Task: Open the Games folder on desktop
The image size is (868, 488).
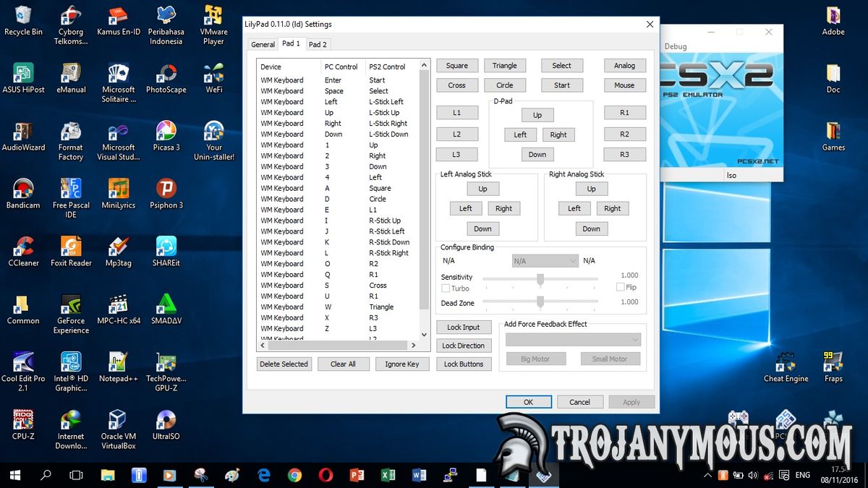Action: pyautogui.click(x=833, y=136)
